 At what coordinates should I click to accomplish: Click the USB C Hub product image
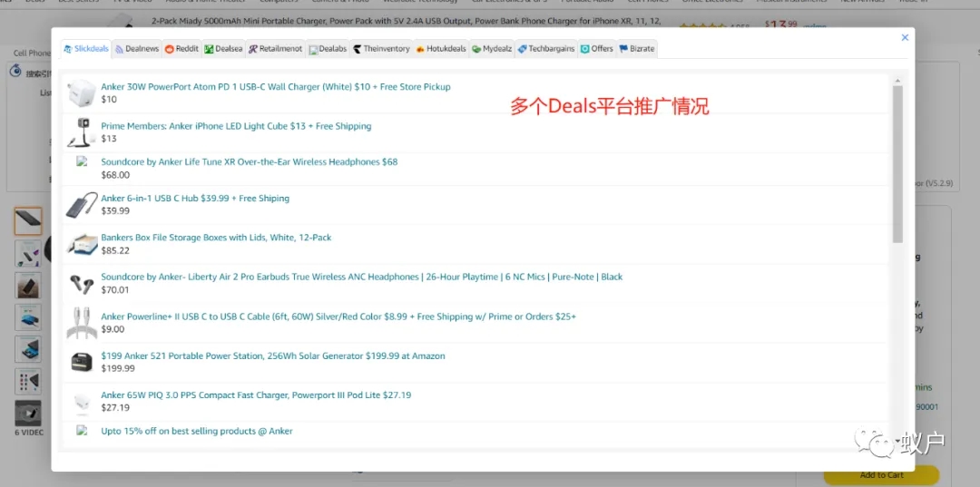(x=82, y=205)
